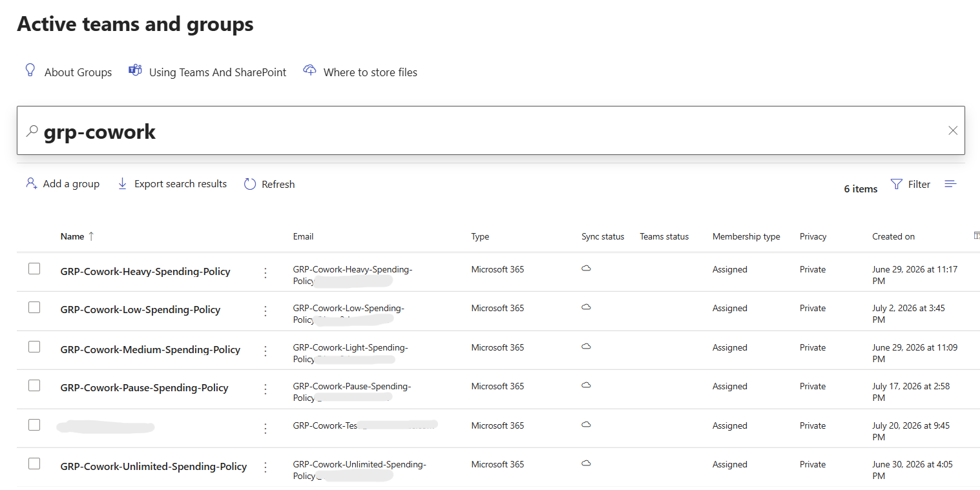Click the Export search results button label
This screenshot has height=490, width=980.
[x=181, y=184]
